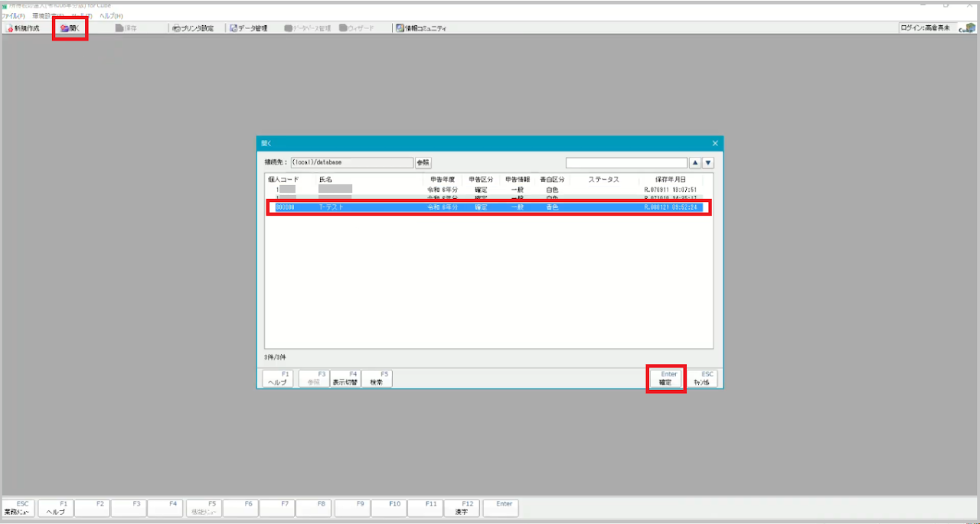
Task: Click the データベース管理 toolbar item
Action: [x=307, y=28]
